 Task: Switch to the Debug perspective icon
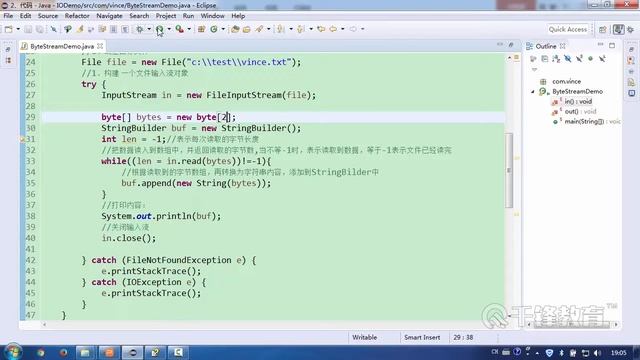(631, 29)
